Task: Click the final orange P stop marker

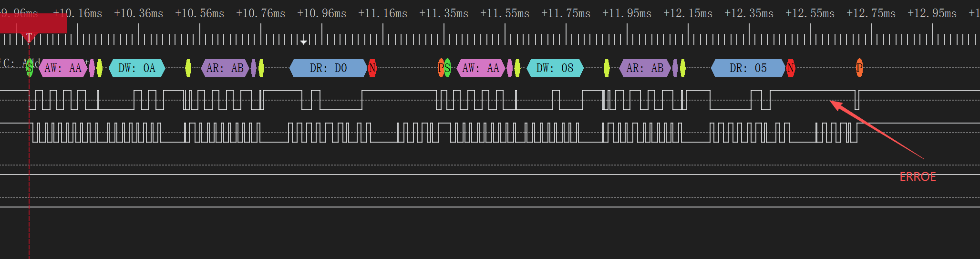Action: coord(859,68)
